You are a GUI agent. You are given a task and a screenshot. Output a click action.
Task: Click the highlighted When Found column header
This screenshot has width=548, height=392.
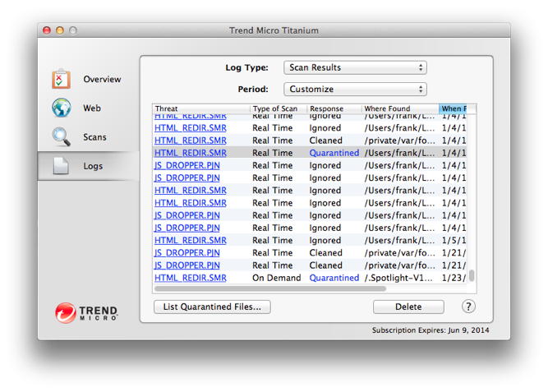(x=454, y=108)
